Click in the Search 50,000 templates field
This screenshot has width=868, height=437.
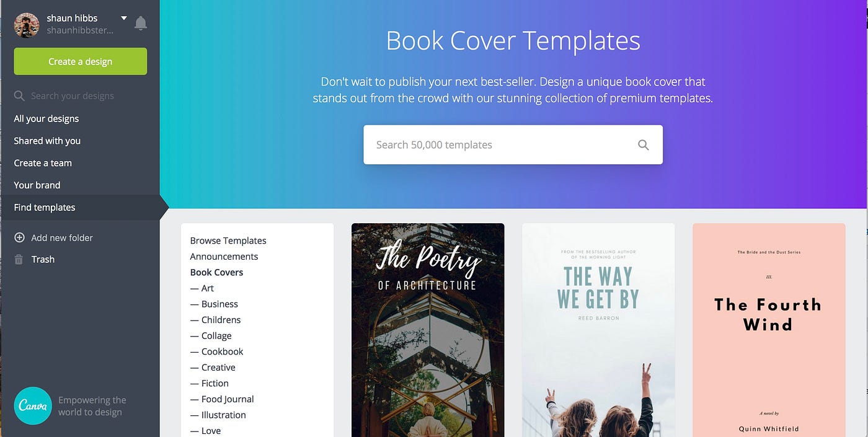tap(513, 145)
